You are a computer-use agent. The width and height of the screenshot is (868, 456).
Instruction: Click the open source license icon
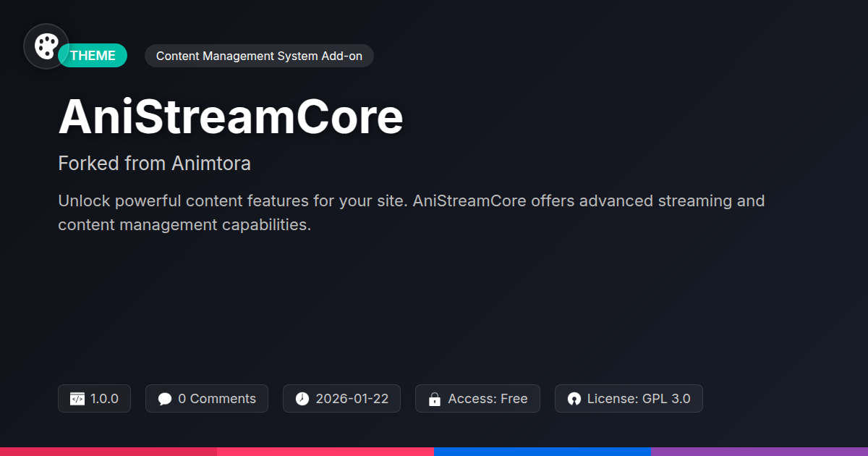(x=574, y=399)
